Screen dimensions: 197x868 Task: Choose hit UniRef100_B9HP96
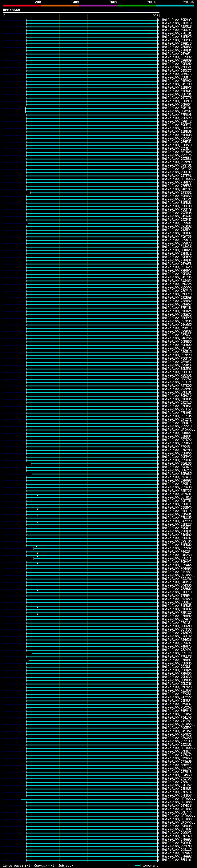[x=177, y=40]
